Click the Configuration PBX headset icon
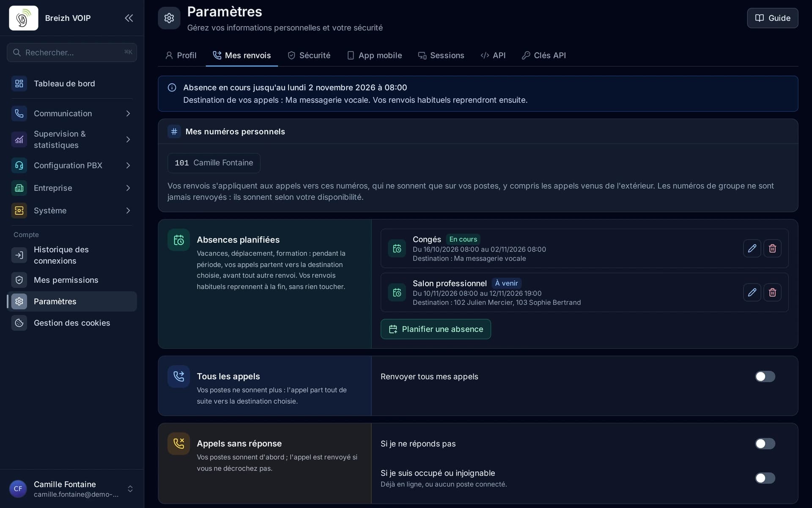The height and width of the screenshot is (508, 812). (19, 166)
